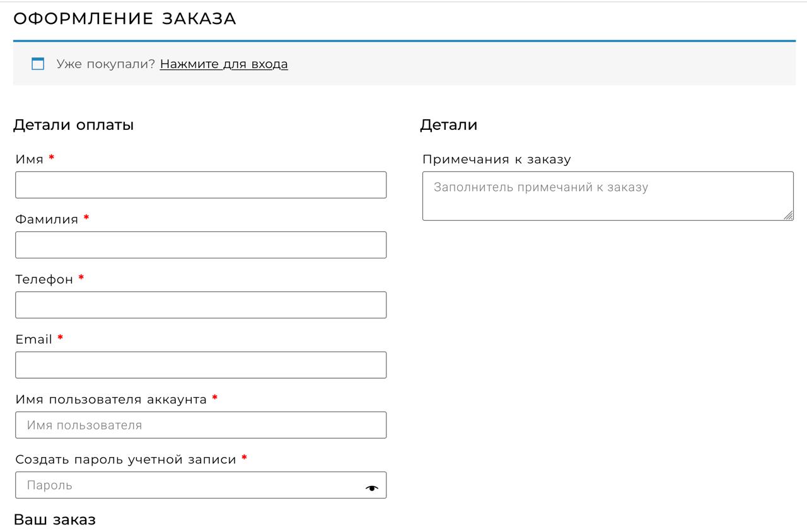Click the "Пароль" password field
Viewport: 807px width, 532px height.
[x=200, y=485]
